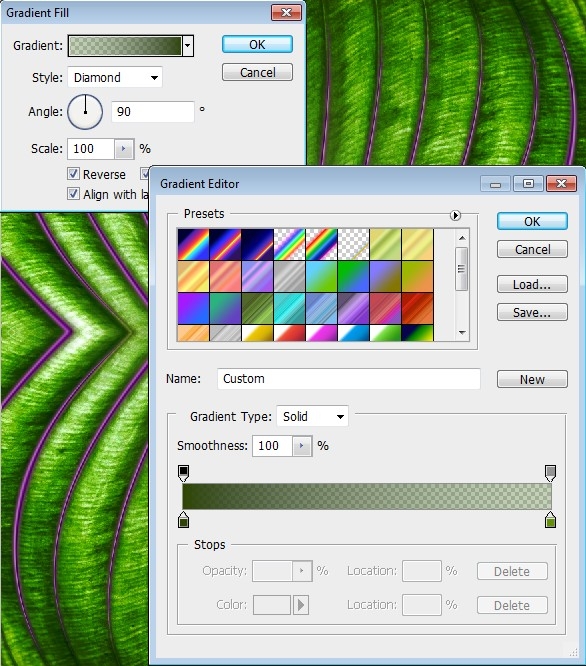Select the dark green striped preset in third row

tap(257, 309)
